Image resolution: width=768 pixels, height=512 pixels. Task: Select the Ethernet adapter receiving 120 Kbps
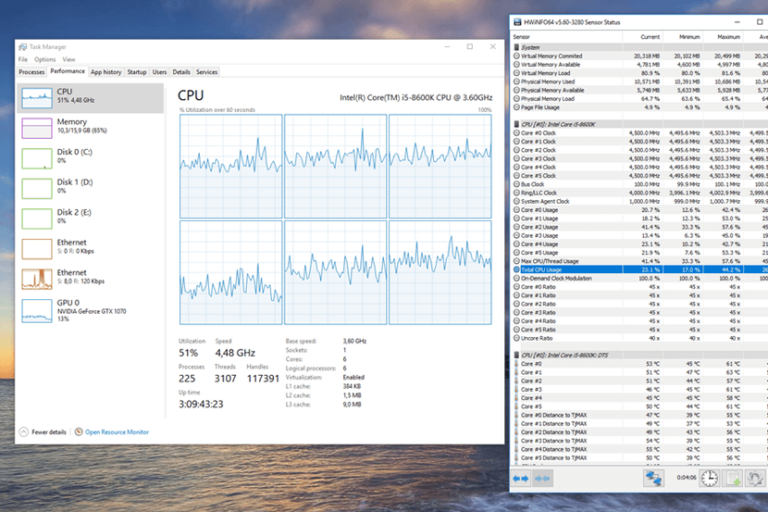click(90, 279)
